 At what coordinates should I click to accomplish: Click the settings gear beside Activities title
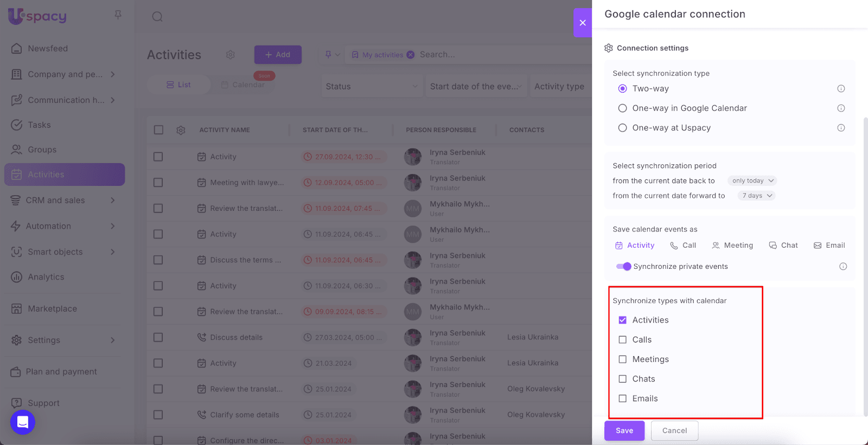click(231, 55)
